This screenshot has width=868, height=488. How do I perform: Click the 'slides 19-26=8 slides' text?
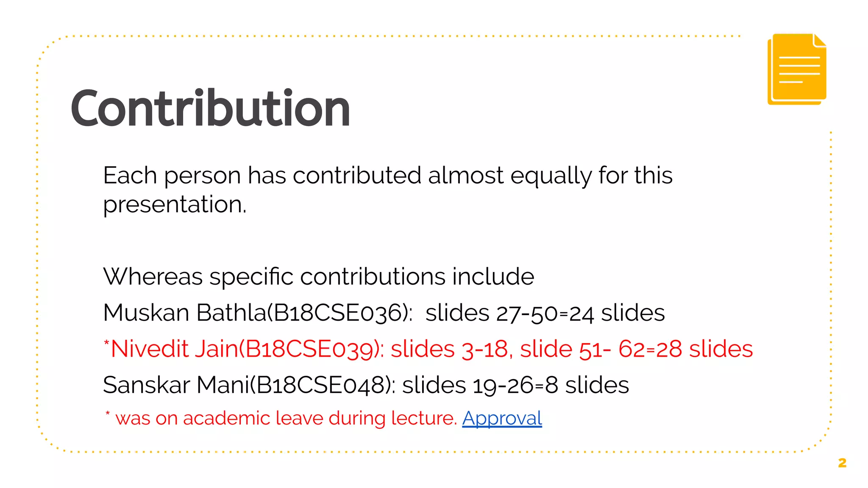tap(515, 385)
